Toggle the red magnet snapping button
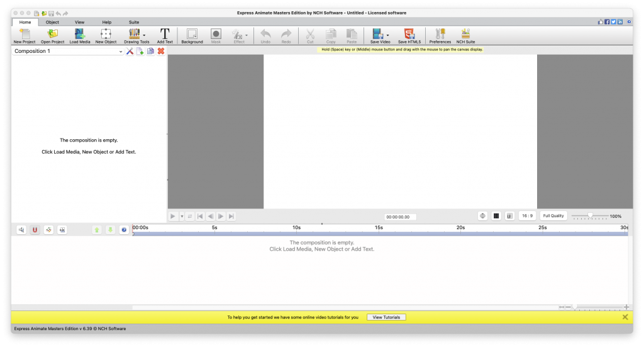The width and height of the screenshot is (644, 347). 35,230
